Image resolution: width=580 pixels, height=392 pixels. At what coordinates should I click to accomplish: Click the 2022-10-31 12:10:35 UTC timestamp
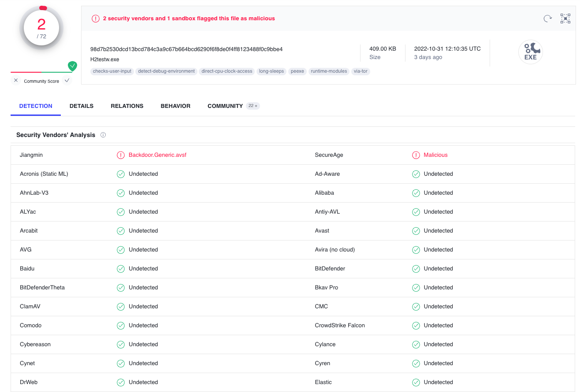click(x=447, y=49)
